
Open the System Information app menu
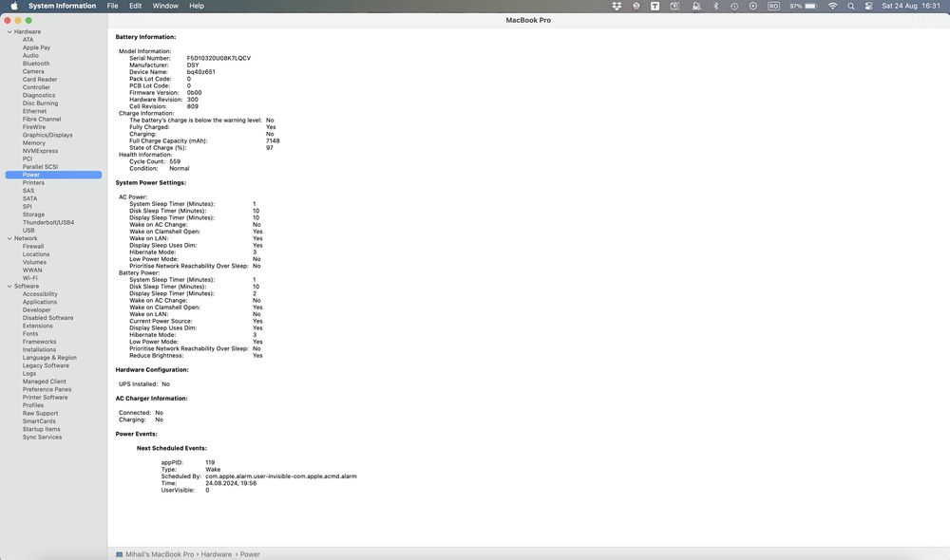pos(62,6)
